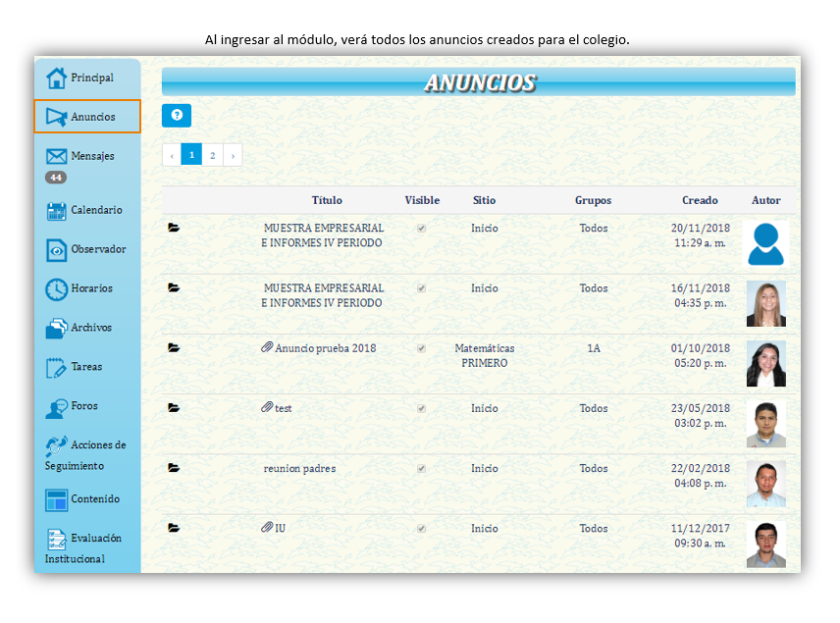Screen dimensions: 840x623
Task: Click the Visible column header
Action: (x=422, y=200)
